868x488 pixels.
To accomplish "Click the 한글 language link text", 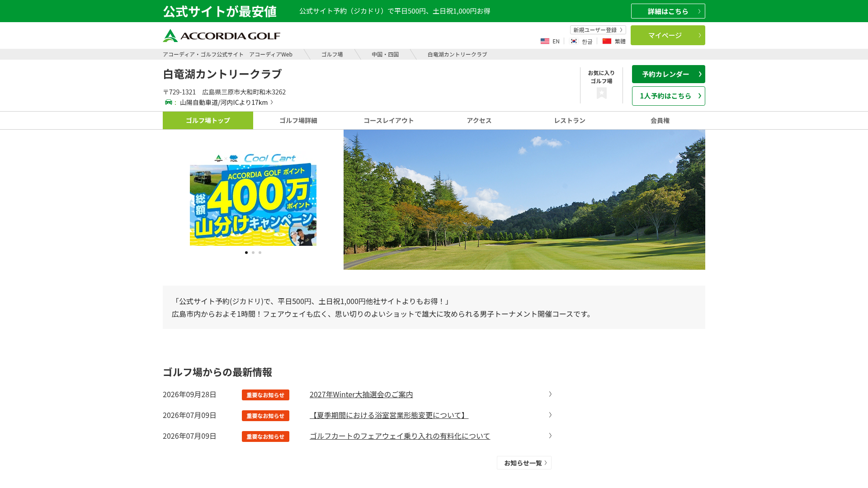I will click(x=587, y=42).
